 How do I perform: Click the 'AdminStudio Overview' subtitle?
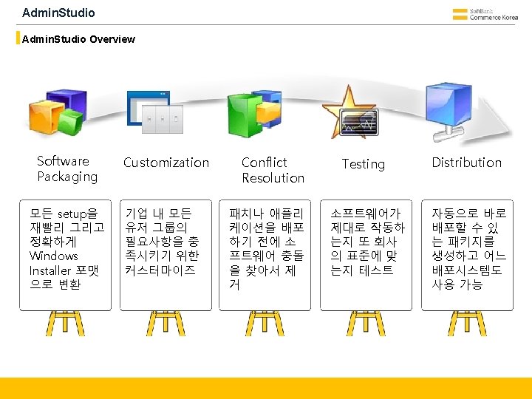(x=78, y=39)
